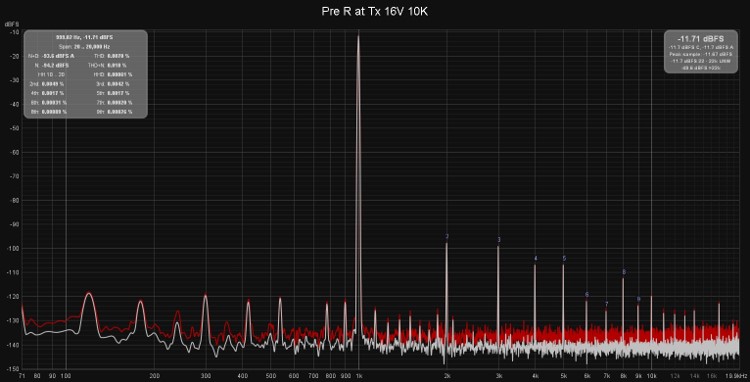
Task: Click the '10k' label on the frequency axis
Action: pyautogui.click(x=651, y=375)
